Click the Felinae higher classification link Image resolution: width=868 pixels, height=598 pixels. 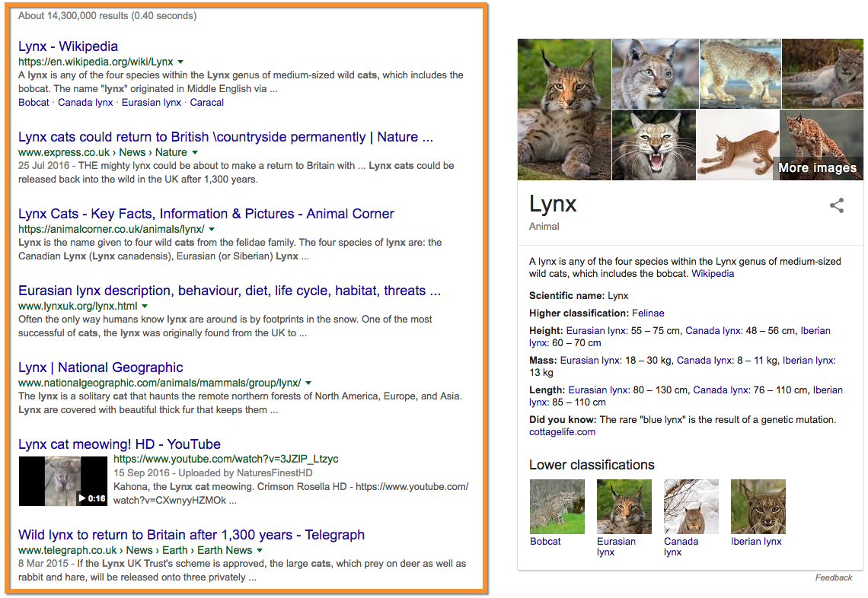click(x=648, y=313)
